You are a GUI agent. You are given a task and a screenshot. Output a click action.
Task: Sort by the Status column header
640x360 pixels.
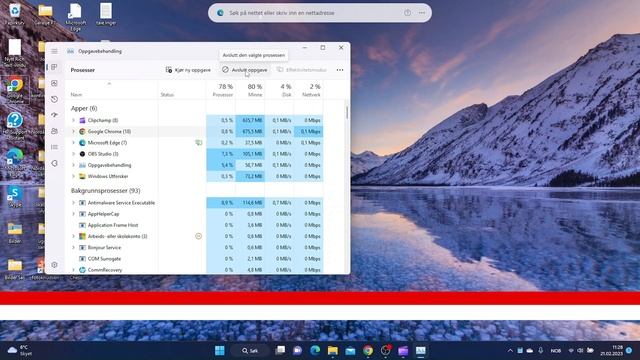coord(182,90)
